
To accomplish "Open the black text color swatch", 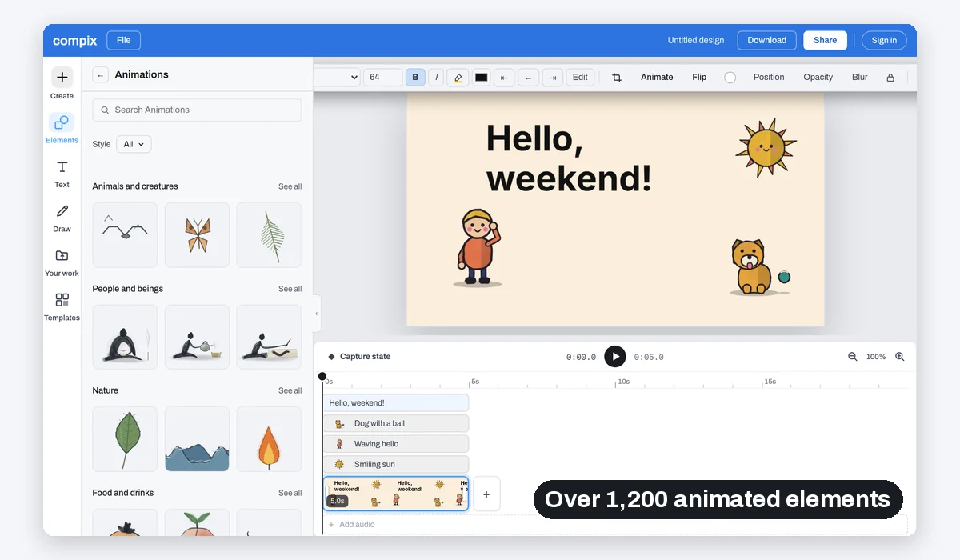I will 481,78.
